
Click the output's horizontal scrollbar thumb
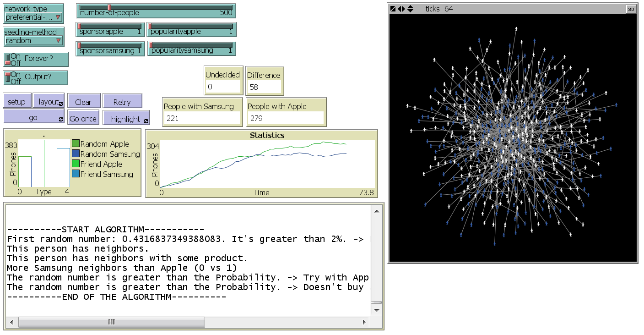click(112, 322)
